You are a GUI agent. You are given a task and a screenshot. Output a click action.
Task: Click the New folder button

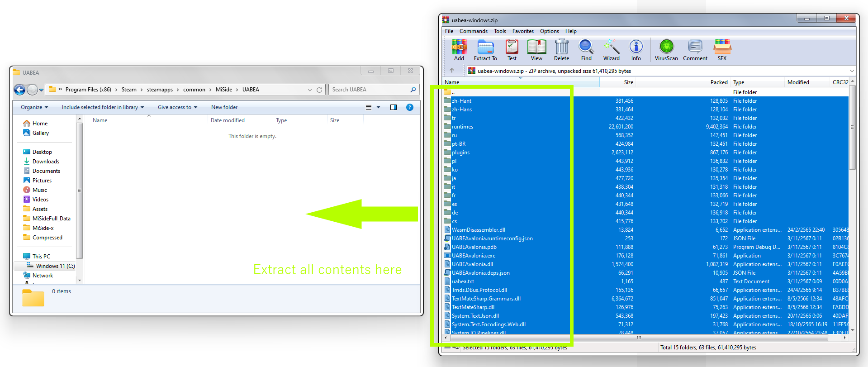(x=224, y=107)
